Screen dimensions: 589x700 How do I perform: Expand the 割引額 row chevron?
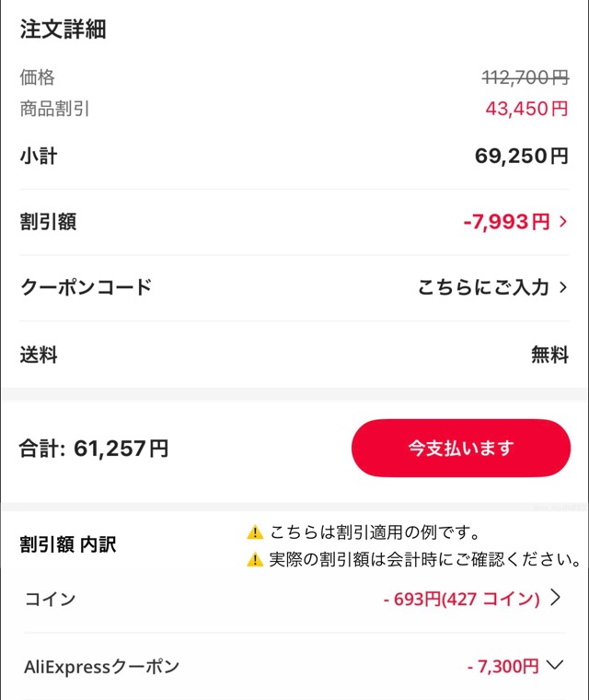point(563,222)
